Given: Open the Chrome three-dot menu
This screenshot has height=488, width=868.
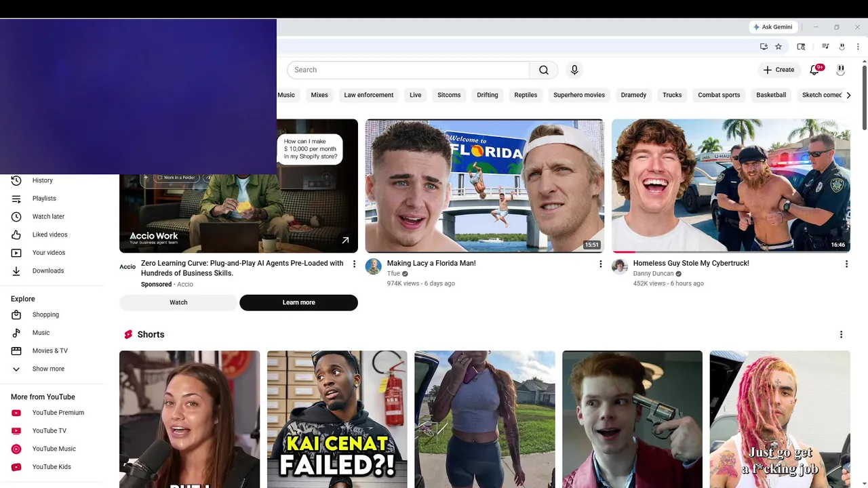Looking at the screenshot, I should point(859,47).
